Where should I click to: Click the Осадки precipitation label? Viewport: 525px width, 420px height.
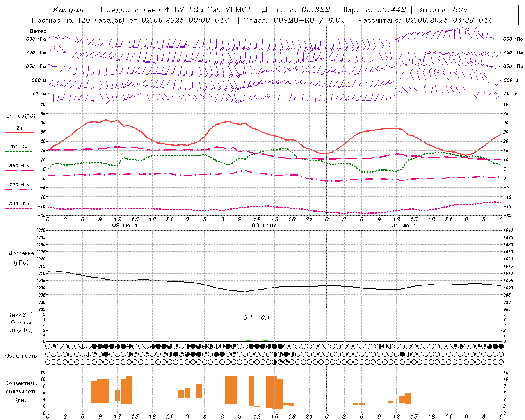coord(21,322)
